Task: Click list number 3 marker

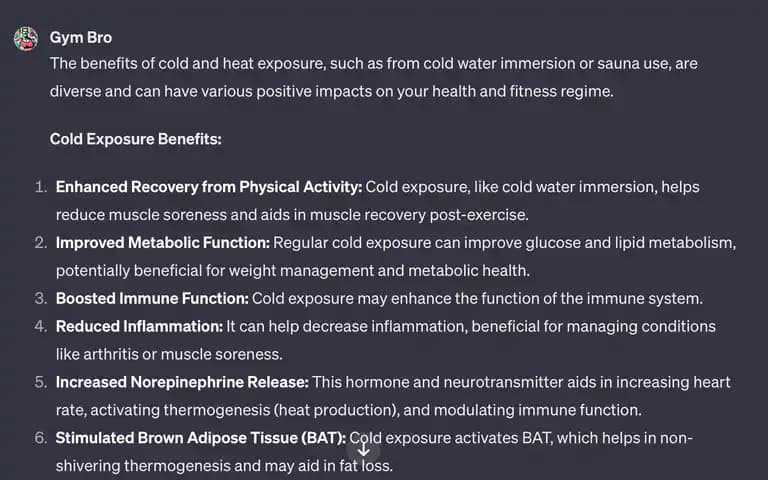Action: coord(41,299)
